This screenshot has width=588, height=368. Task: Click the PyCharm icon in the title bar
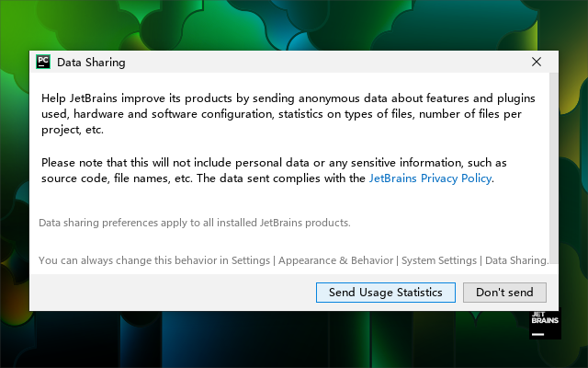(x=42, y=63)
